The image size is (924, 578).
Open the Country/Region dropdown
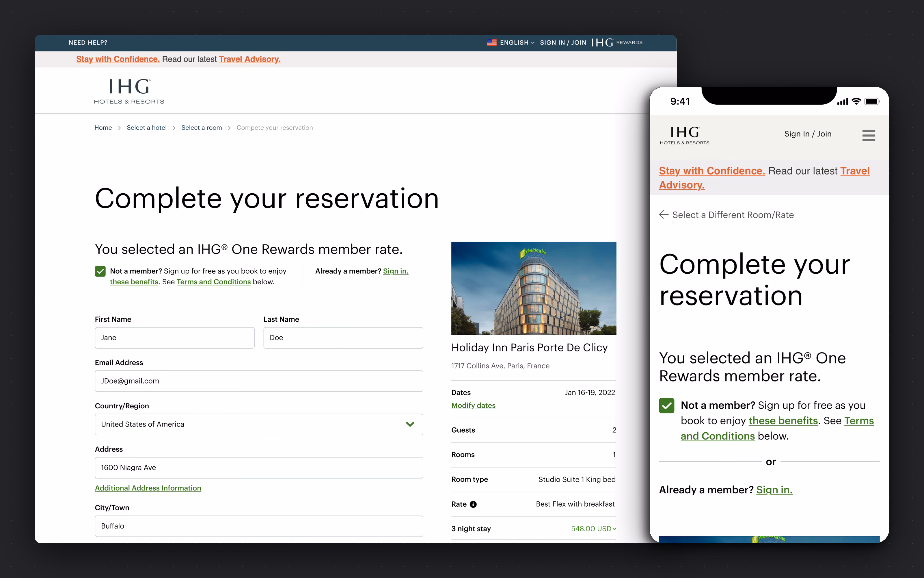click(259, 424)
